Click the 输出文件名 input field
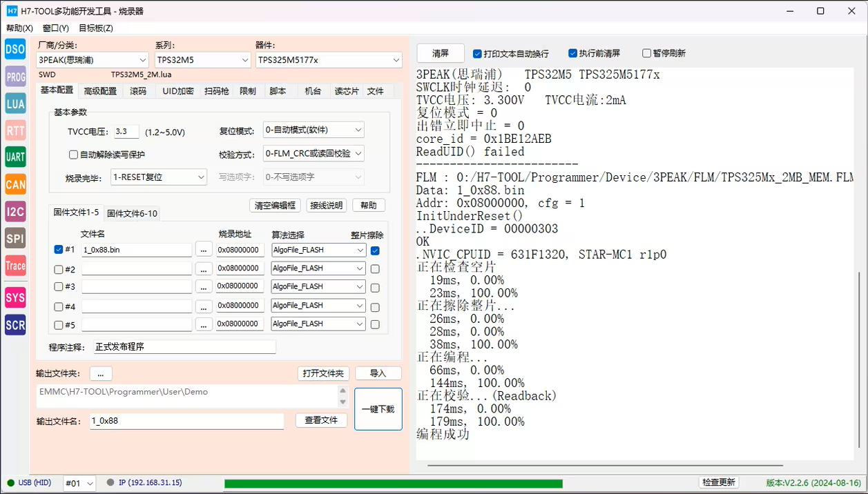The height and width of the screenshot is (494, 868). 186,421
